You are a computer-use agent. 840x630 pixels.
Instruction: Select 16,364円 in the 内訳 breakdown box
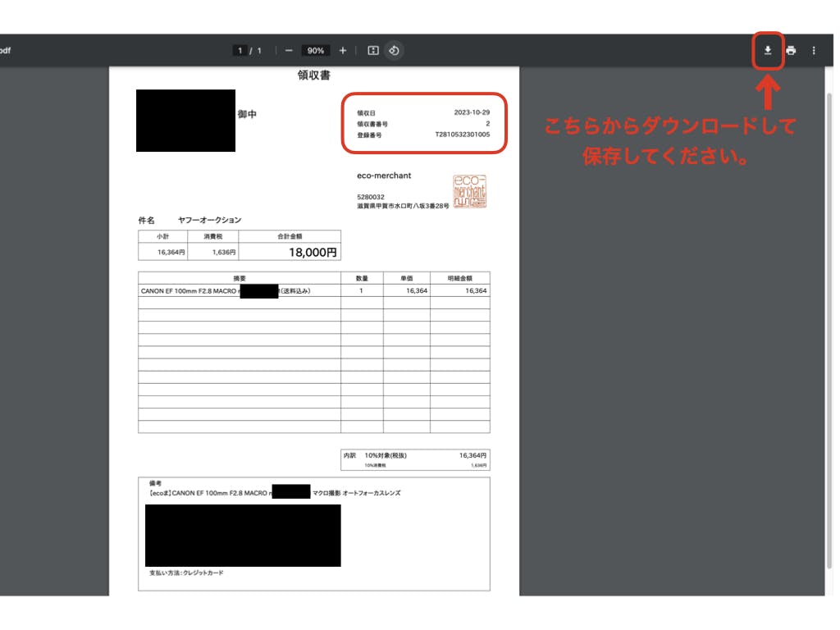click(x=472, y=455)
